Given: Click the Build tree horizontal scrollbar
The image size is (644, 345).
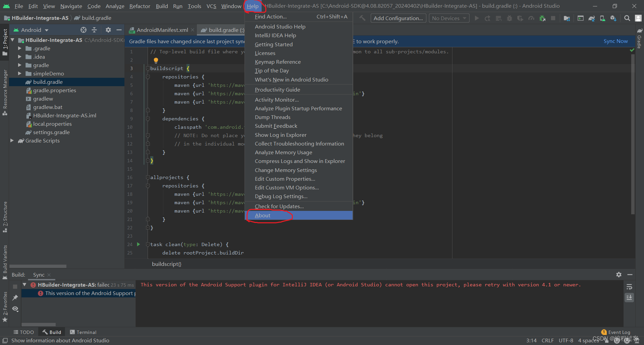Looking at the screenshot, I should coord(39,325).
